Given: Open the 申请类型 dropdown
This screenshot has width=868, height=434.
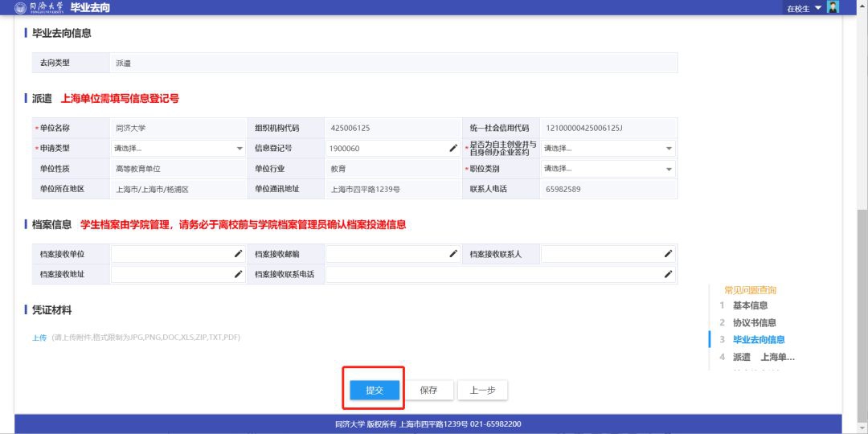Looking at the screenshot, I should pyautogui.click(x=178, y=148).
